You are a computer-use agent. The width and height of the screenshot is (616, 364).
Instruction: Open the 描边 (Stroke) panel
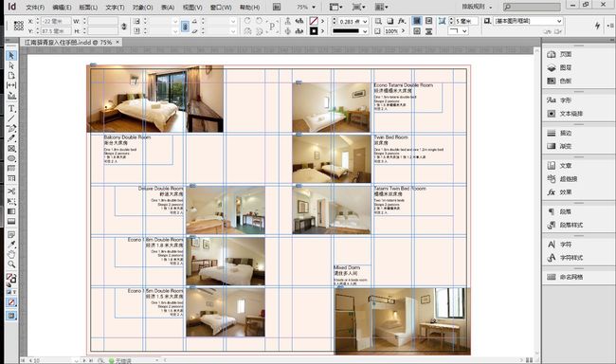coord(559,133)
